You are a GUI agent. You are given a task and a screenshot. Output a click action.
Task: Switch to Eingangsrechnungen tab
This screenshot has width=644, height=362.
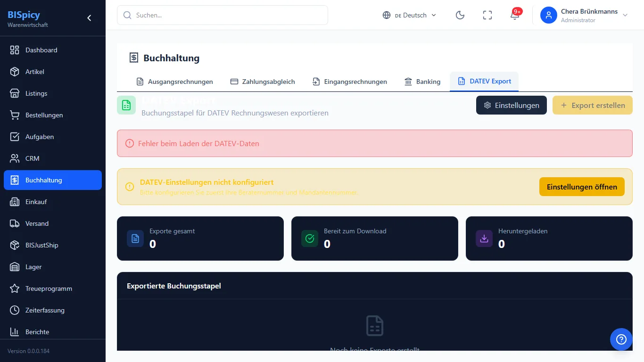point(349,82)
